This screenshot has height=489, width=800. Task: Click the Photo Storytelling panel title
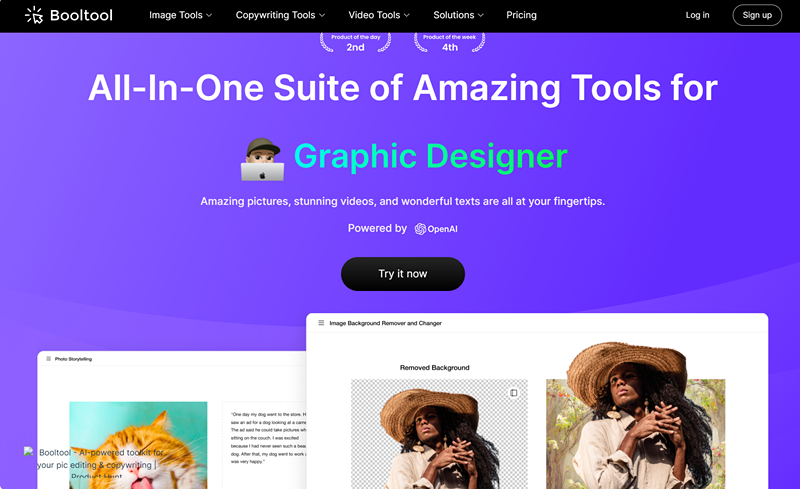(x=73, y=359)
